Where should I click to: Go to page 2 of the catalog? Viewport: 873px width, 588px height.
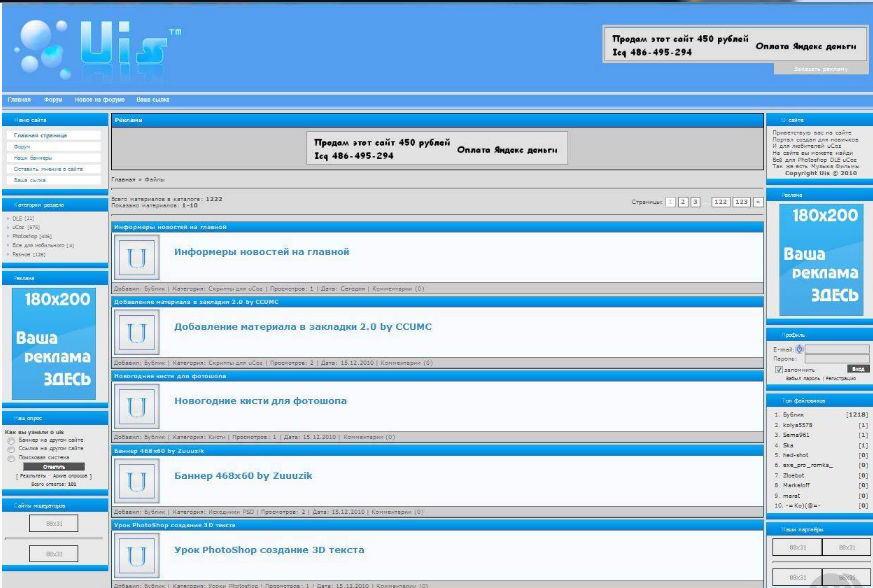pos(682,202)
